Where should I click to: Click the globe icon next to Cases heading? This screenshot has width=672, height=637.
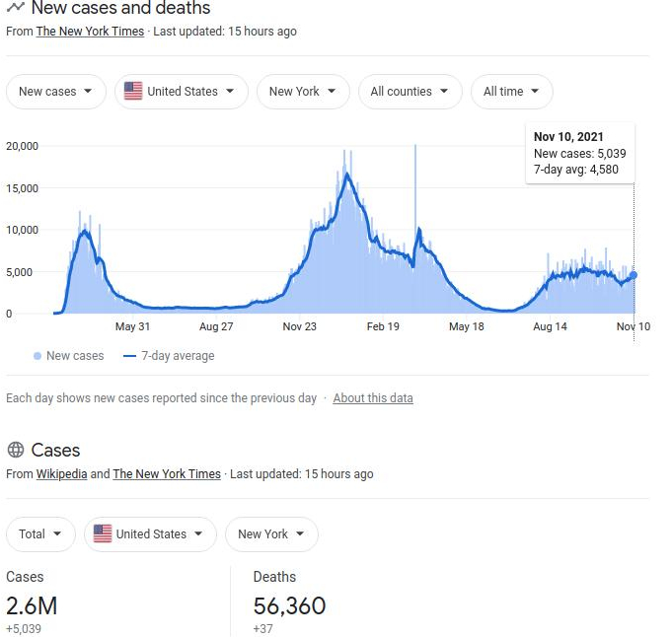16,450
